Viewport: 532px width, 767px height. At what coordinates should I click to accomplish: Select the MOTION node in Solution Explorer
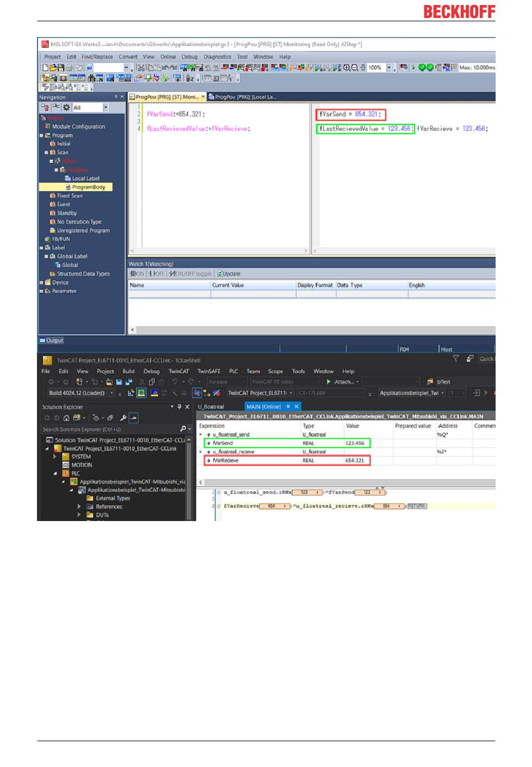tap(81, 465)
